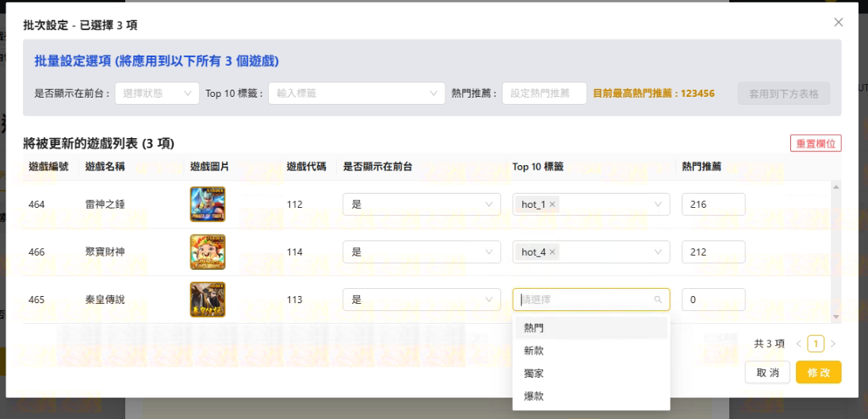
Task: Click the 熱門推薦 input for 秦皇傳說
Action: pos(713,300)
